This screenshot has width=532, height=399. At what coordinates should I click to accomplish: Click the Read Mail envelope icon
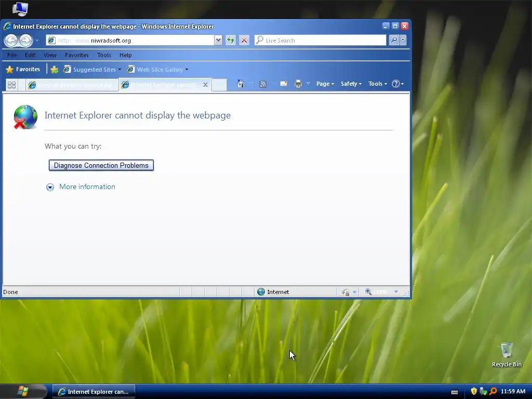coord(284,84)
